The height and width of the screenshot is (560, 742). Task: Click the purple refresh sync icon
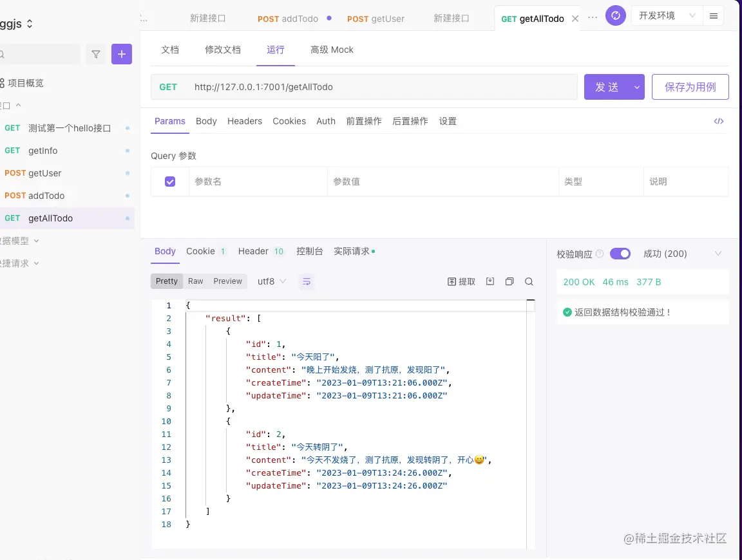(x=616, y=16)
